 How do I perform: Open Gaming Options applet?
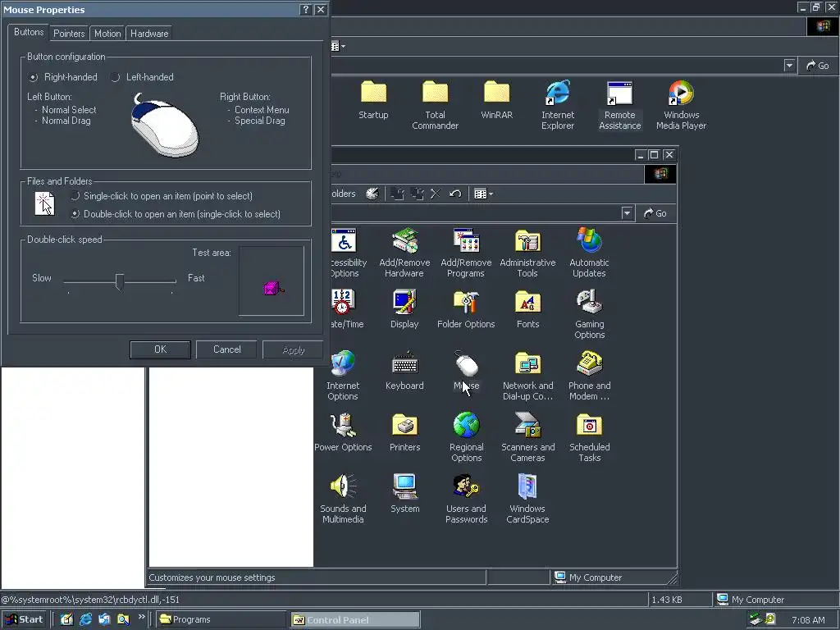pos(589,314)
